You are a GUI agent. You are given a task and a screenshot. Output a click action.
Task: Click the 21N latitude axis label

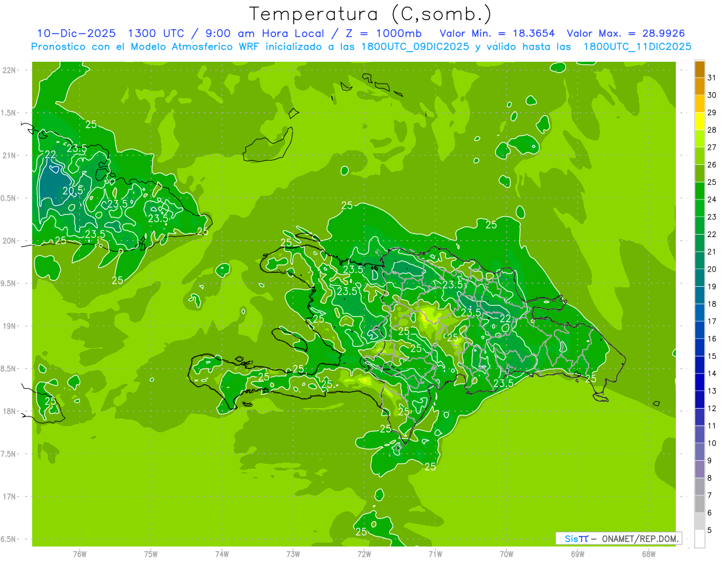pyautogui.click(x=10, y=155)
